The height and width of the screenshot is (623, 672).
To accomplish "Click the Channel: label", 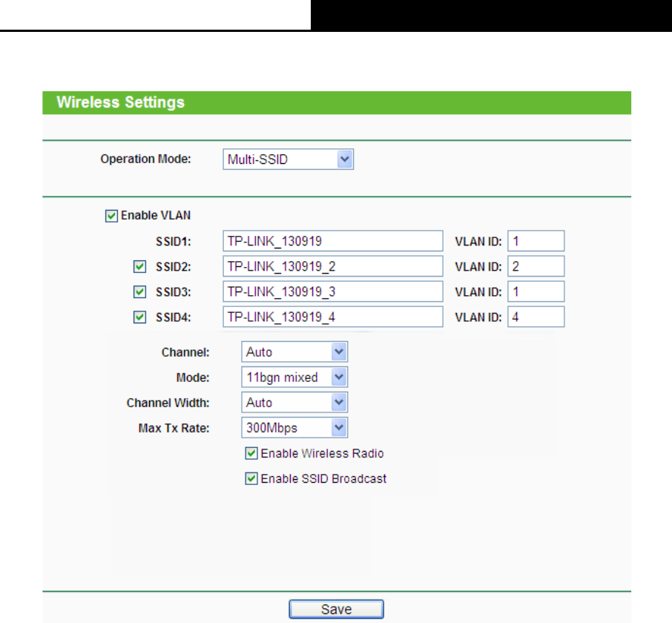I will (x=185, y=352).
